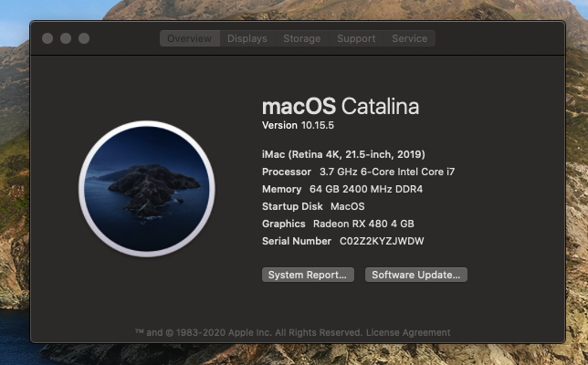Image resolution: width=588 pixels, height=365 pixels.
Task: Click the 64 GB 2400 MHz DDR4 value
Action: [x=366, y=189]
